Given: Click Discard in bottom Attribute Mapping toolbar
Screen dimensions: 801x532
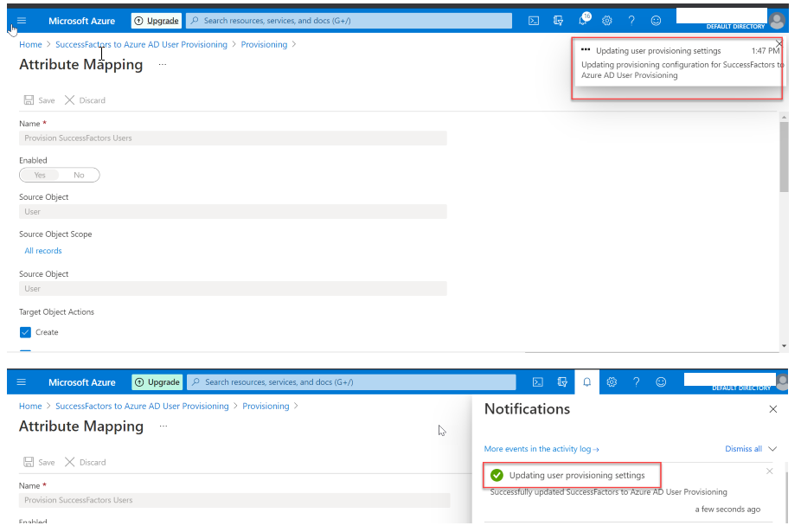Looking at the screenshot, I should (86, 462).
